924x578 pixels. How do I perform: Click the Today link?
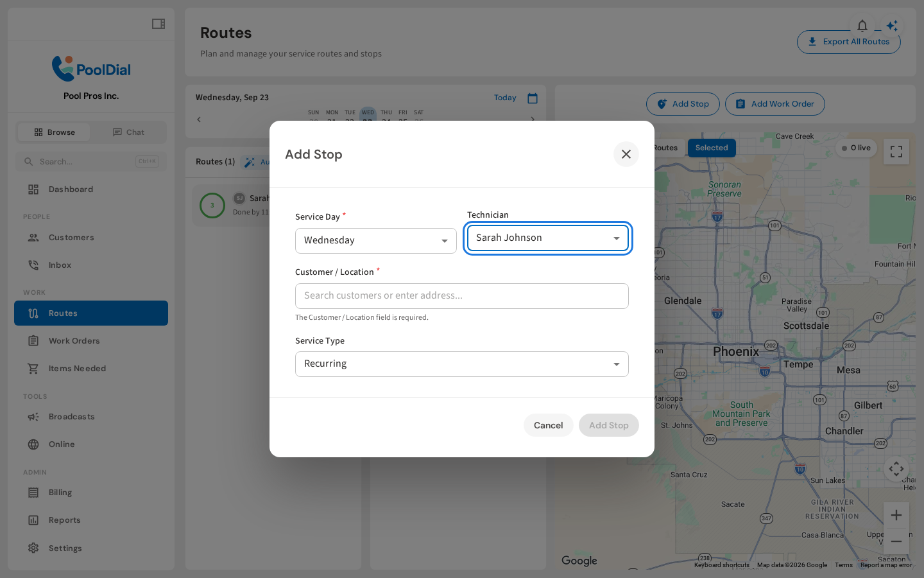[x=505, y=98]
